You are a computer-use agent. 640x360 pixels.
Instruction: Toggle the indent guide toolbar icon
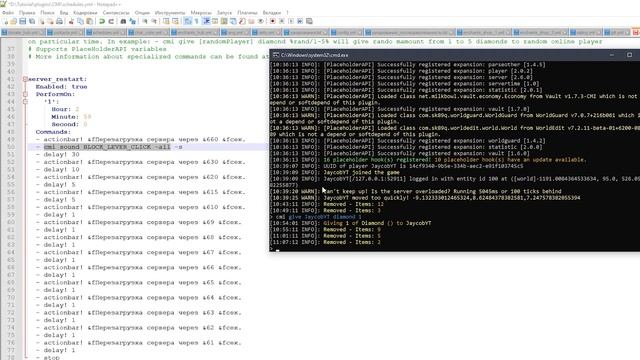point(206,21)
